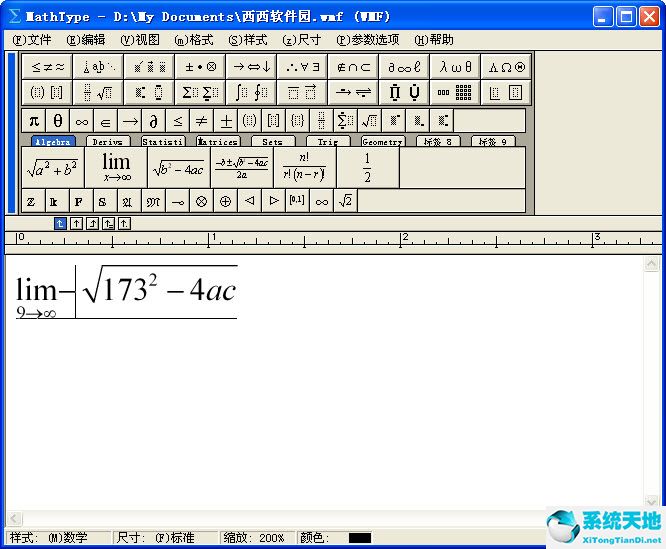Open the spaces and ellipses palette

pos(98,67)
